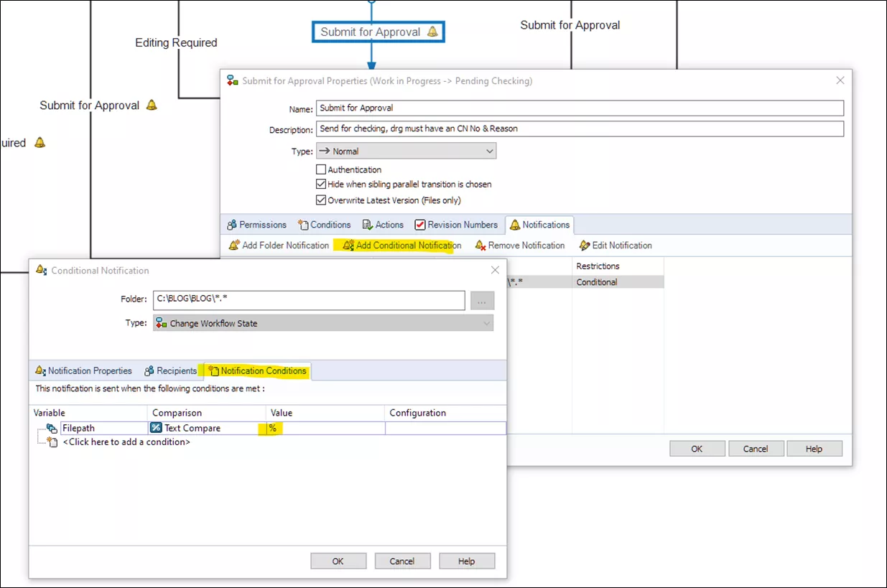
Task: Cancel the Submit for Approval Properties dialog
Action: click(x=756, y=449)
